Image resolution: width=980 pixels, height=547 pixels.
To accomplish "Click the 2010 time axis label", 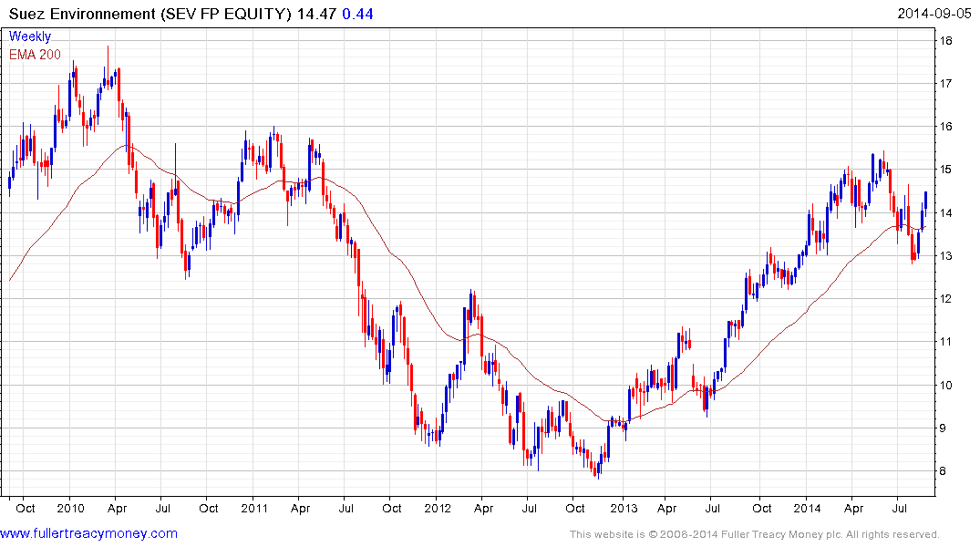I will click(x=70, y=508).
